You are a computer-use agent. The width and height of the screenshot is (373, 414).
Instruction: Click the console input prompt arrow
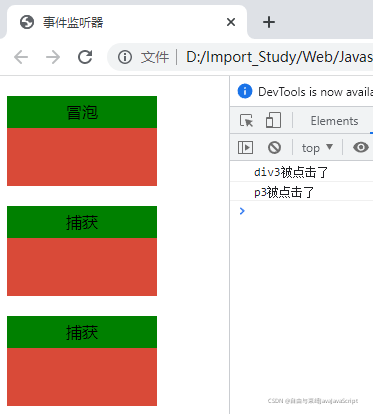(x=242, y=211)
